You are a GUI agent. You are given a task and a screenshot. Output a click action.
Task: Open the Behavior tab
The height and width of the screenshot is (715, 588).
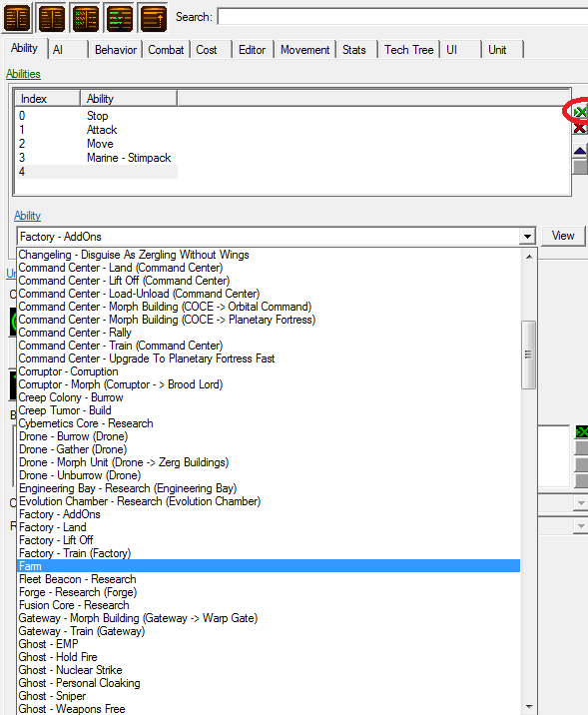(116, 50)
